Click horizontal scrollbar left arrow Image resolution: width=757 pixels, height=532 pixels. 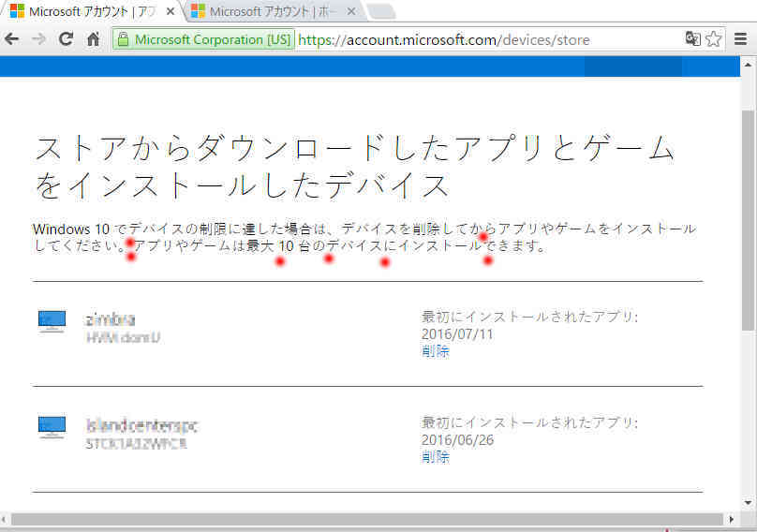5,520
